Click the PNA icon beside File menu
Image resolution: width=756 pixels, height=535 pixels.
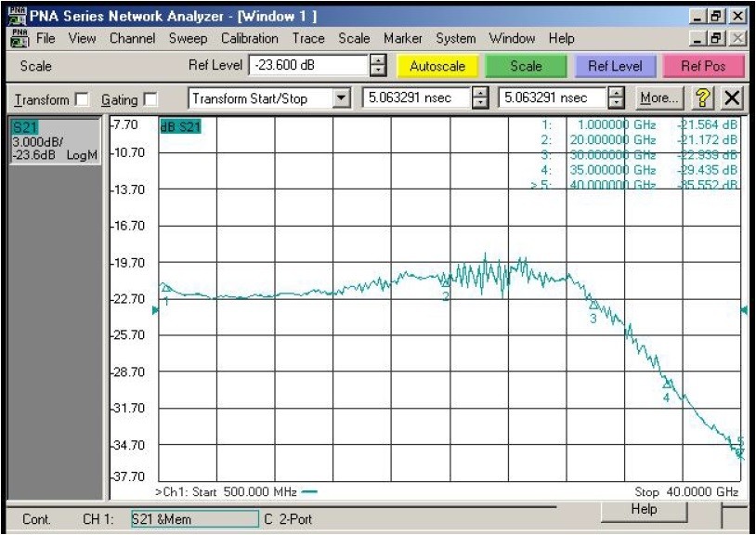pyautogui.click(x=20, y=38)
